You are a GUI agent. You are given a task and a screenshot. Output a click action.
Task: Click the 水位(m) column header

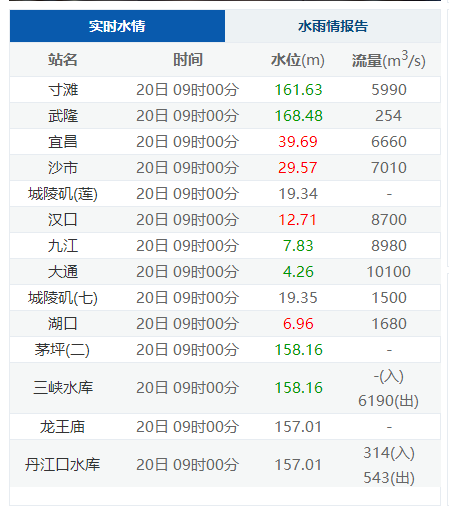(298, 60)
